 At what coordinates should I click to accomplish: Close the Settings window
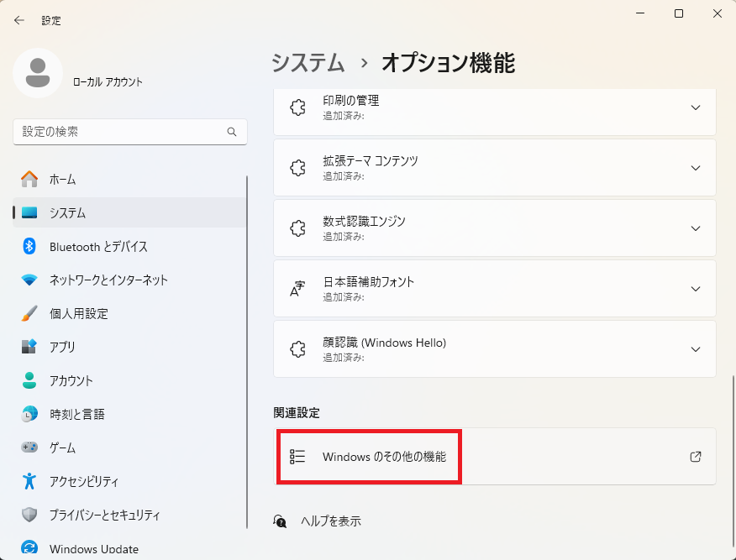718,13
